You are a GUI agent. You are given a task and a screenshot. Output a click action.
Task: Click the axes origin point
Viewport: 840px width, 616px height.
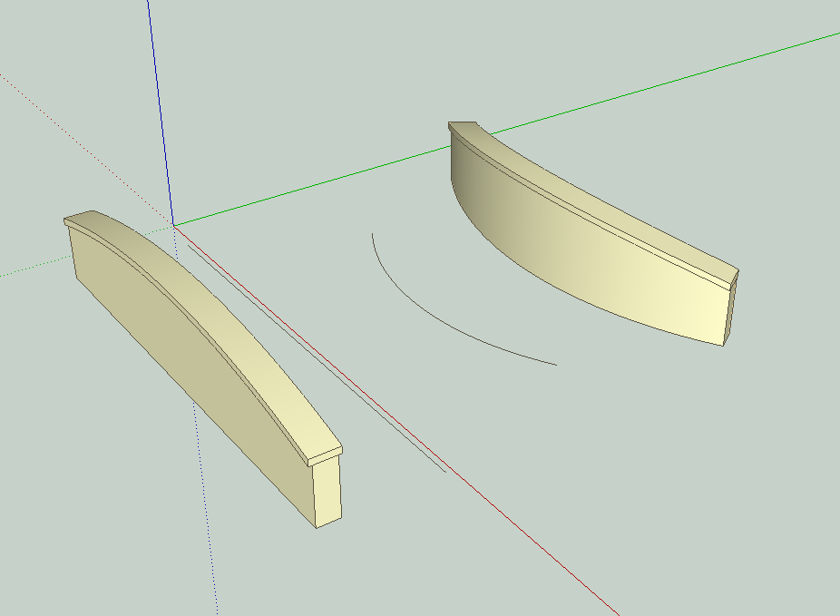[x=173, y=224]
